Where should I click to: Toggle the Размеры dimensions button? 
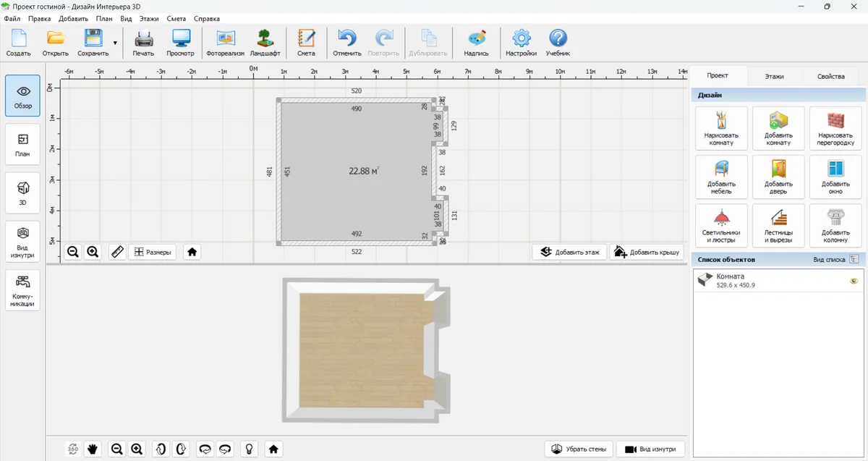tap(153, 252)
